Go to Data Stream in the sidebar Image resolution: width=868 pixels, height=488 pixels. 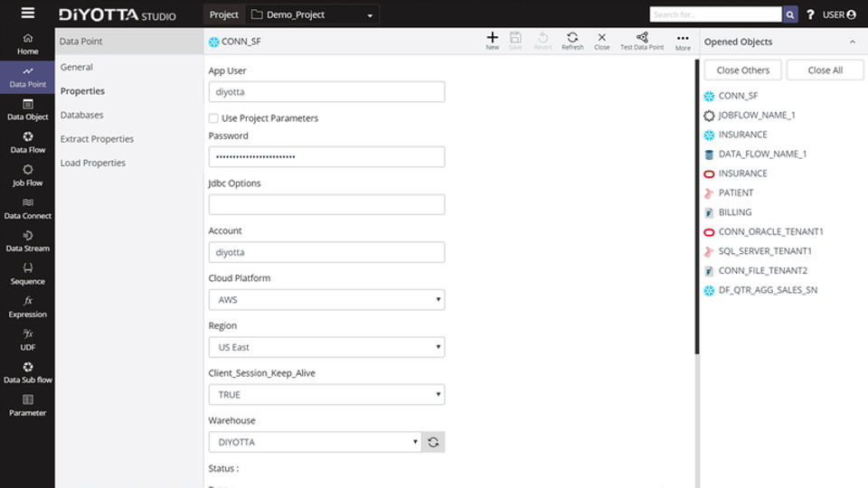(x=28, y=240)
